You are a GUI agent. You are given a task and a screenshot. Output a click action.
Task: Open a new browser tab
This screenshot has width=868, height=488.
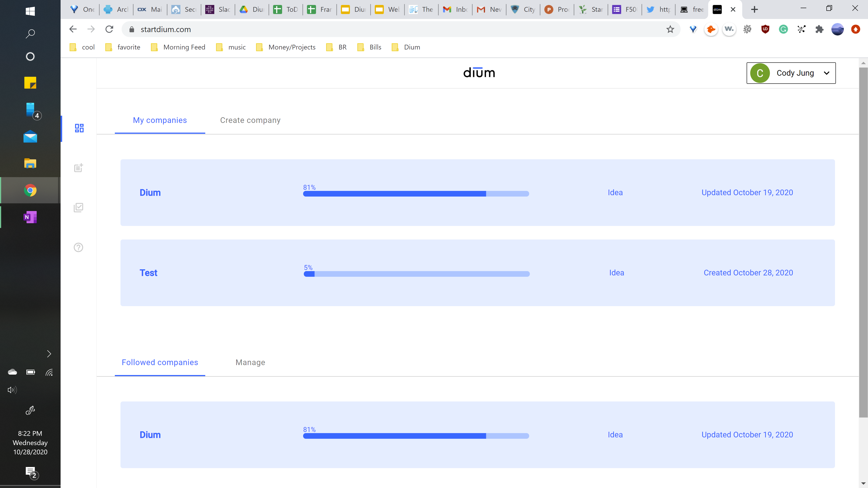click(x=755, y=9)
